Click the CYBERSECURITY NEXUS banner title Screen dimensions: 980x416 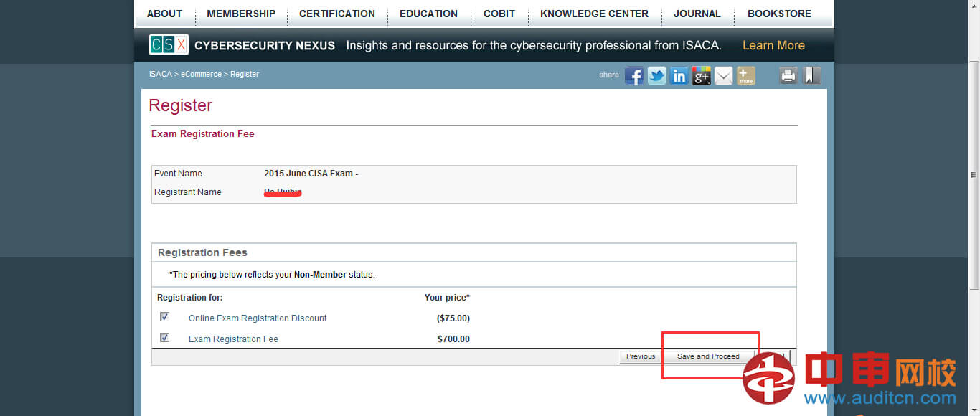265,45
